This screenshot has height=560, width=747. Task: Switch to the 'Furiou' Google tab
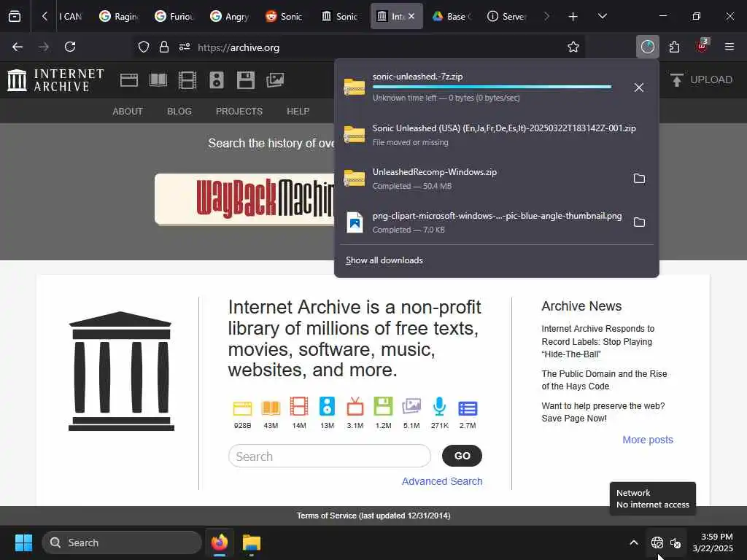pos(174,16)
